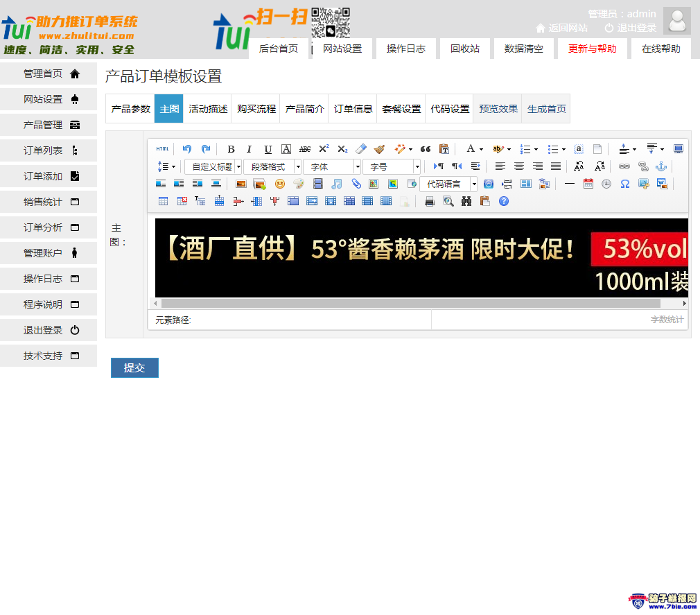Click the multiple image upload icon

[x=259, y=184]
